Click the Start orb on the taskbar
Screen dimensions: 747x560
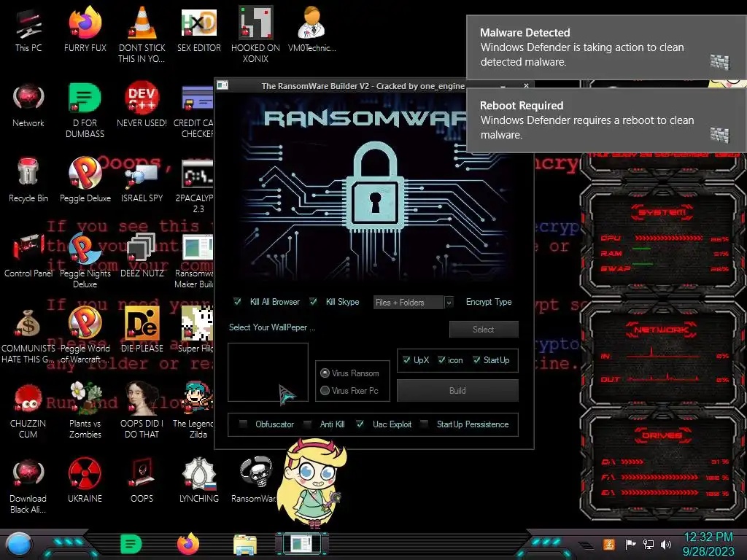(x=19, y=544)
